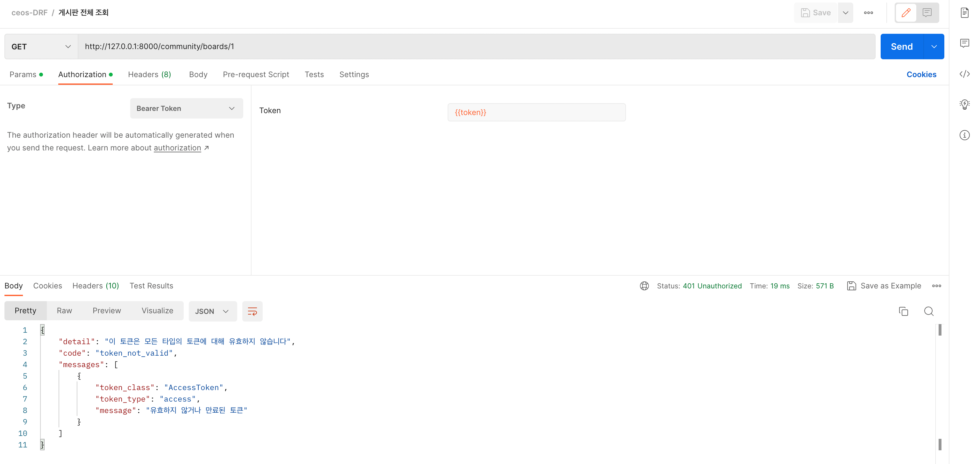
Task: Click the Save as Example button
Action: [x=884, y=286]
